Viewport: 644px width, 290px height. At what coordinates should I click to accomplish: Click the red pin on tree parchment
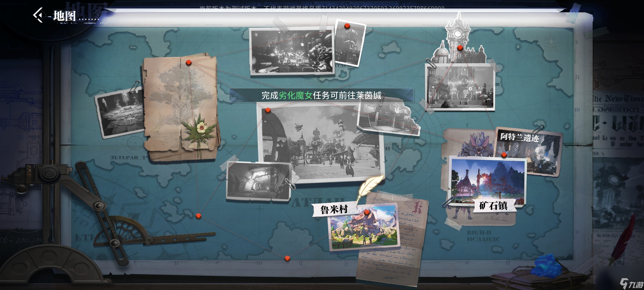tap(189, 63)
